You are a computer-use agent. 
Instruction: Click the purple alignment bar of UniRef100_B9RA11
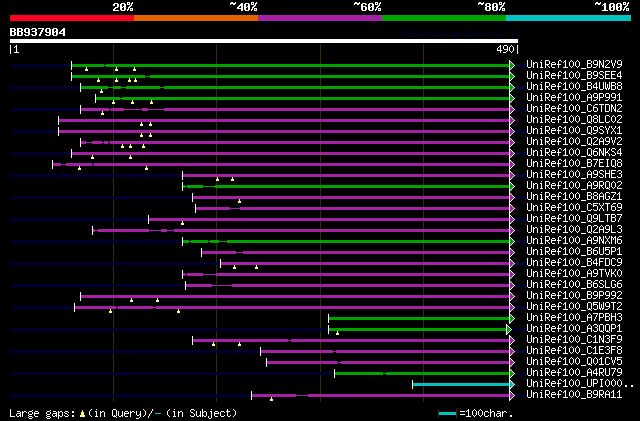coord(381,396)
